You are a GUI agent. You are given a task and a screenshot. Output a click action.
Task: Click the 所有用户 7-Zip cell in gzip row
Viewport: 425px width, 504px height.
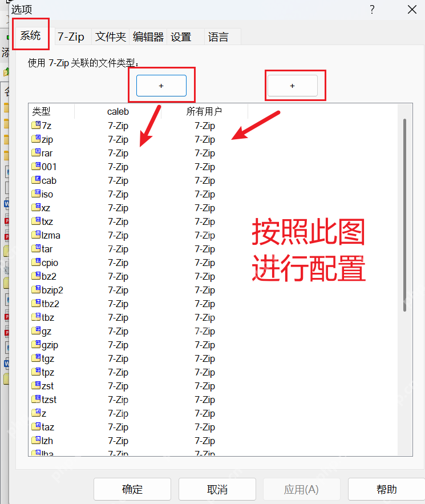pos(205,345)
